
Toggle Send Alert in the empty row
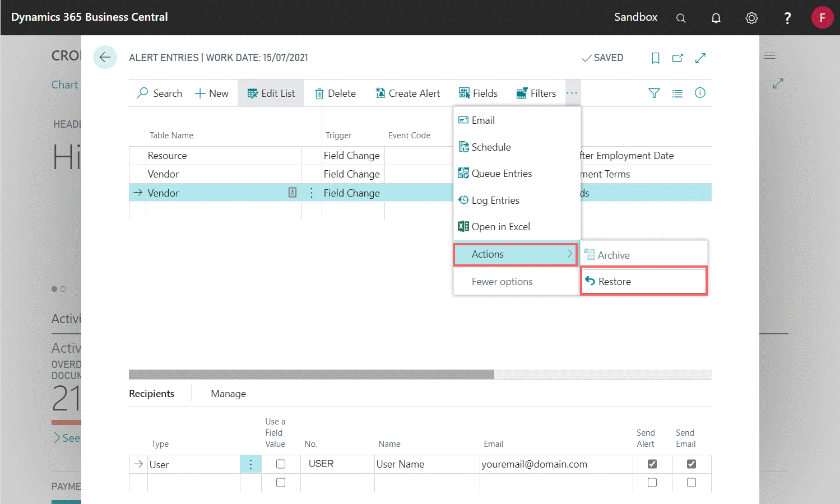[652, 482]
